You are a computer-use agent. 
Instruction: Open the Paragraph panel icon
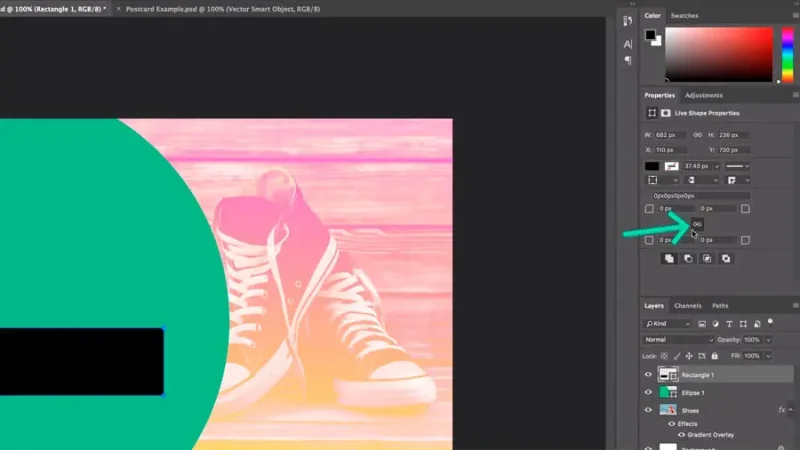(x=628, y=60)
